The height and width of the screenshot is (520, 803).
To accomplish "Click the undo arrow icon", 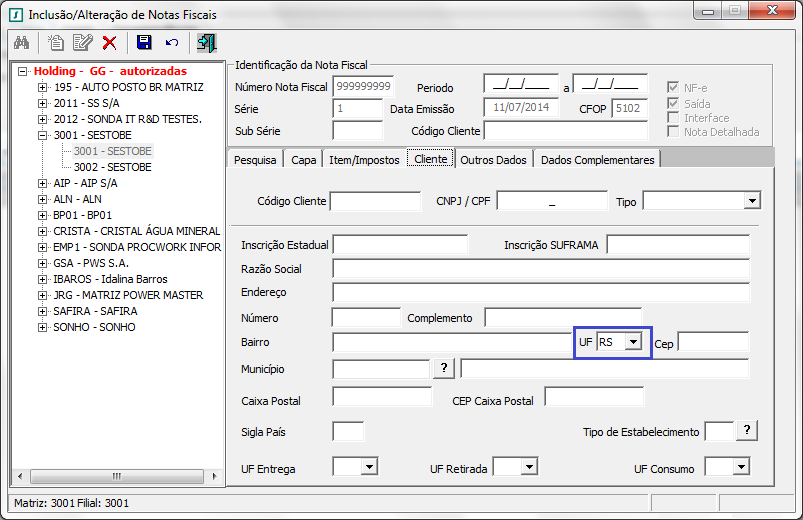I will (x=171, y=42).
